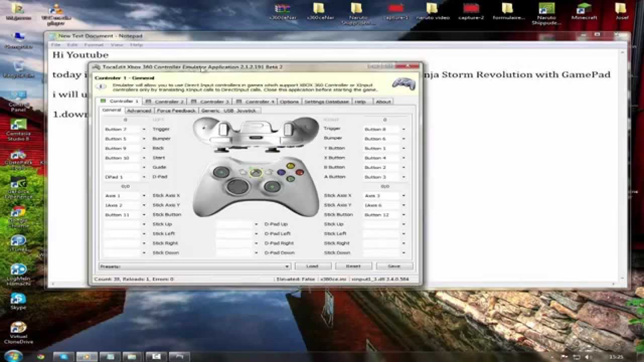Image resolution: width=644 pixels, height=362 pixels.
Task: Click the gamepad icon in emulator header
Action: point(404,83)
